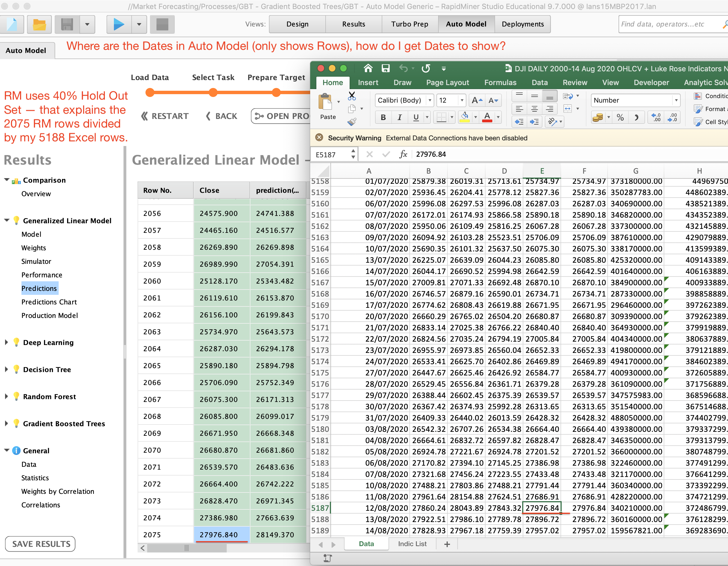728x566 pixels.
Task: Decrease decimal places in Excel
Action: (x=672, y=117)
